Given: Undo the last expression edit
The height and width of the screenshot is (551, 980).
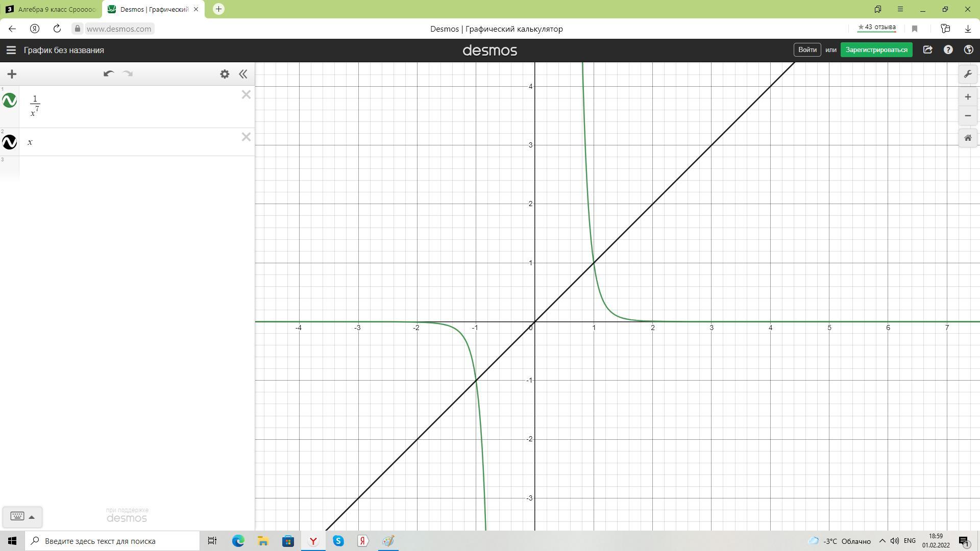Looking at the screenshot, I should pos(108,74).
